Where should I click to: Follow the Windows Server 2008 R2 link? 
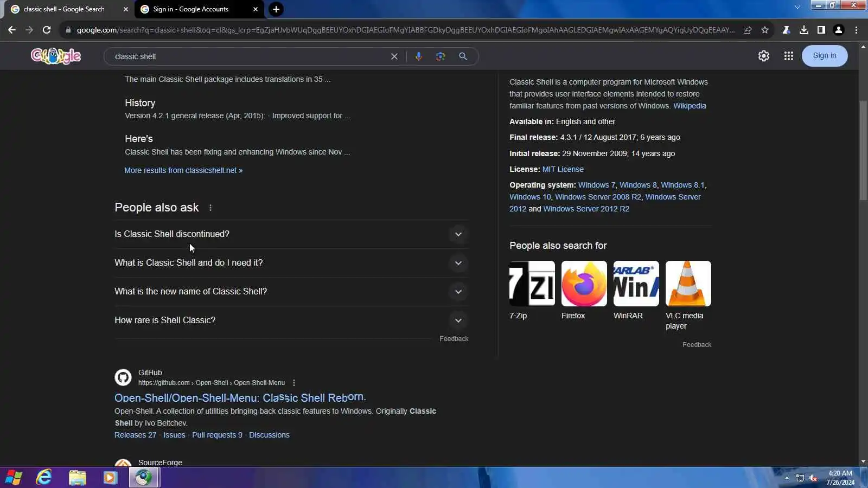tap(598, 197)
